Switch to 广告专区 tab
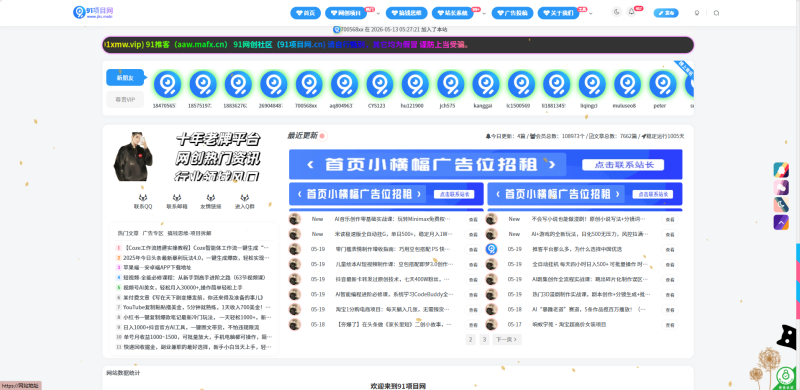This screenshot has width=800, height=390. tap(153, 233)
